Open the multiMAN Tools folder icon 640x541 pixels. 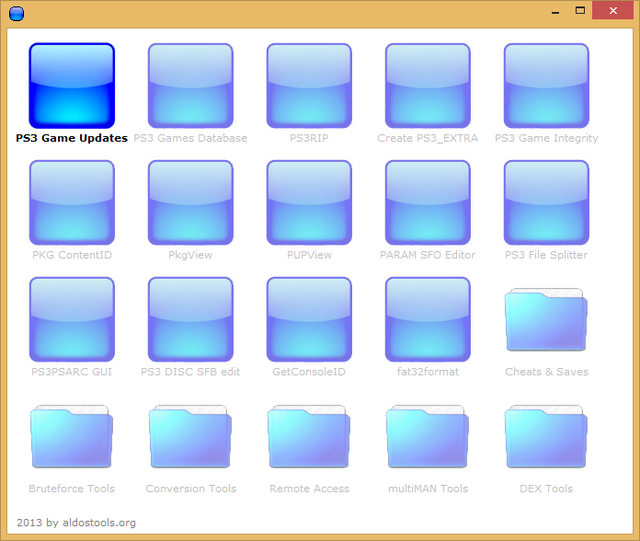(428, 436)
